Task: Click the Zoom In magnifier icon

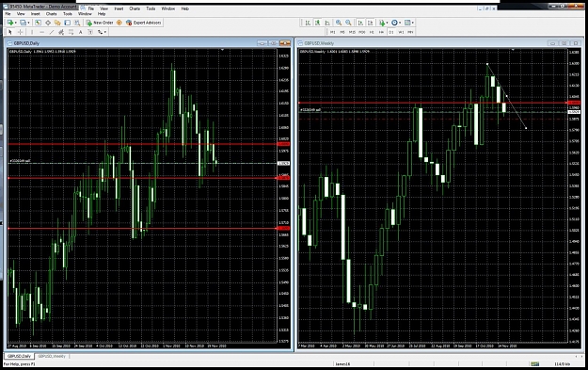Action: point(339,23)
